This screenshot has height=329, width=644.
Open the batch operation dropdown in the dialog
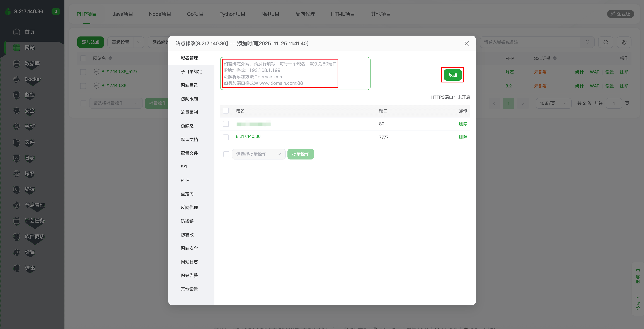point(258,154)
